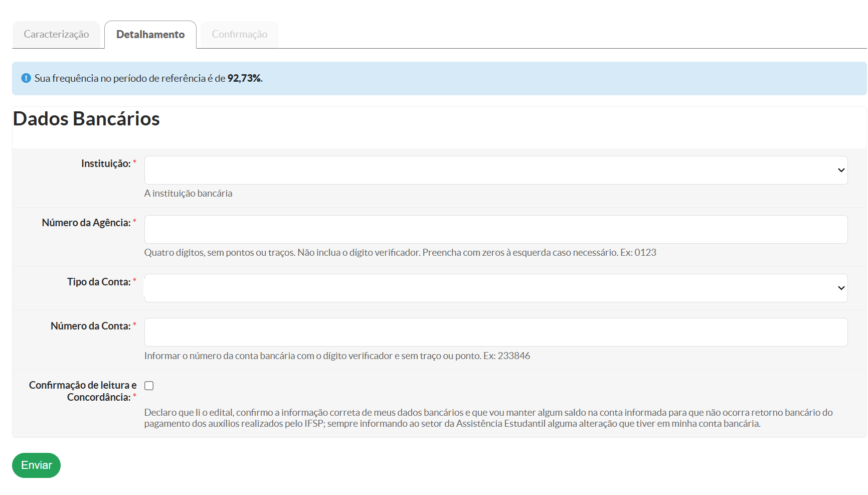Screen dimensions: 868x495
Task: Click the 'Número da Conta:' label
Action: [x=91, y=326]
